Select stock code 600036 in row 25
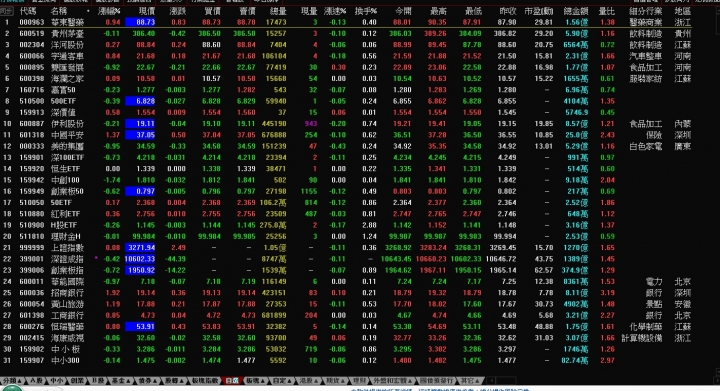The height and width of the screenshot is (391, 720). click(x=32, y=293)
